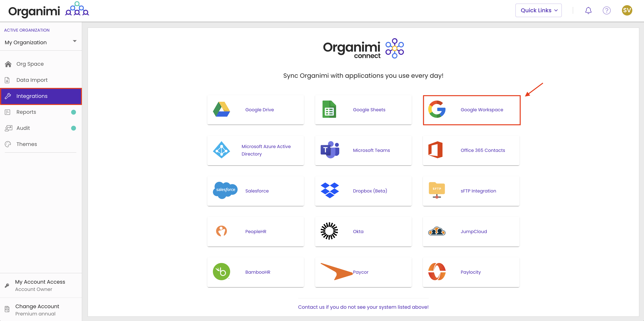Click the key icon for Account Access
The height and width of the screenshot is (321, 644).
coord(7,285)
